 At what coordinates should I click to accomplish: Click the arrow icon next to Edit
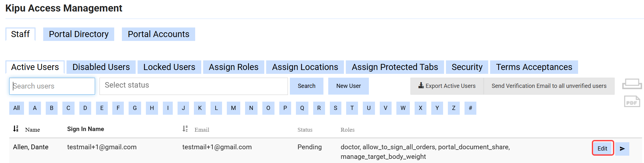[x=622, y=149]
